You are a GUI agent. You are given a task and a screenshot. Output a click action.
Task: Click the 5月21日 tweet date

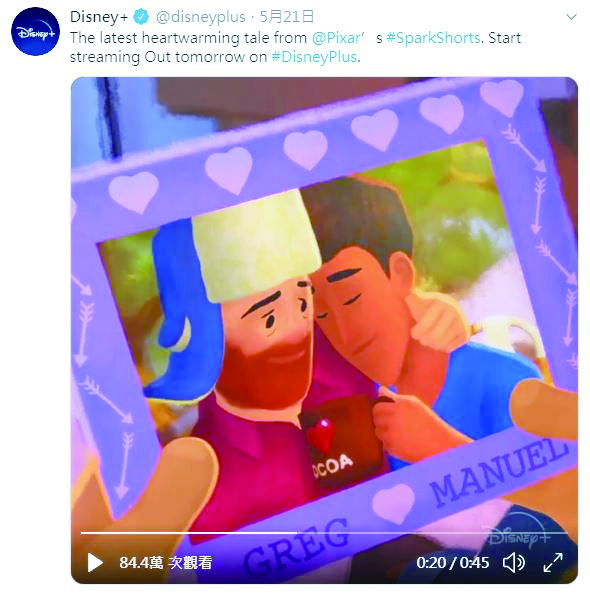pos(287,17)
